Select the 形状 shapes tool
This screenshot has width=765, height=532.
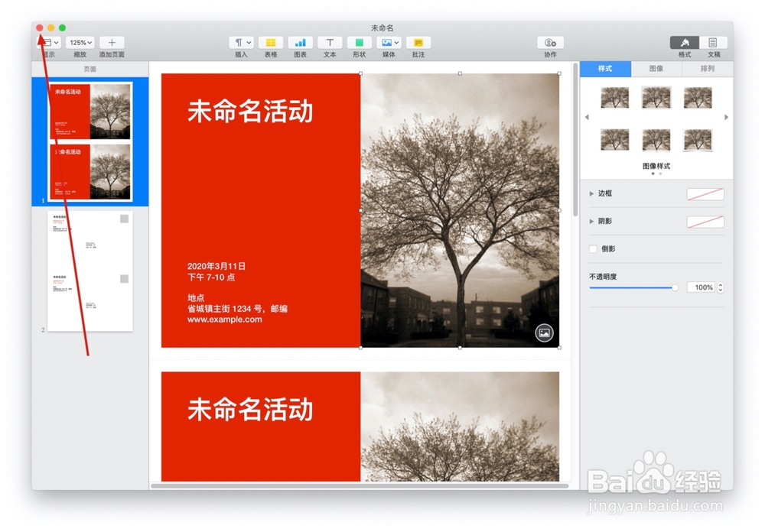coord(358,42)
